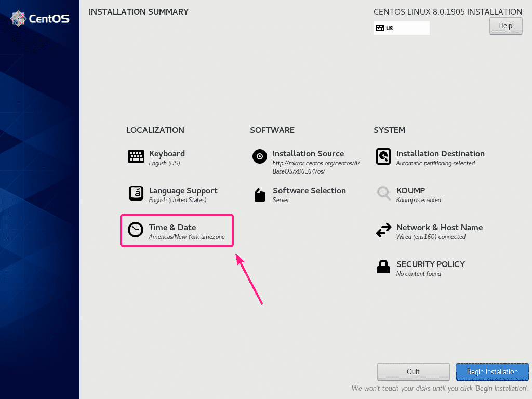The image size is (532, 399).
Task: Click the CentOS logo in sidebar
Action: pyautogui.click(x=40, y=19)
